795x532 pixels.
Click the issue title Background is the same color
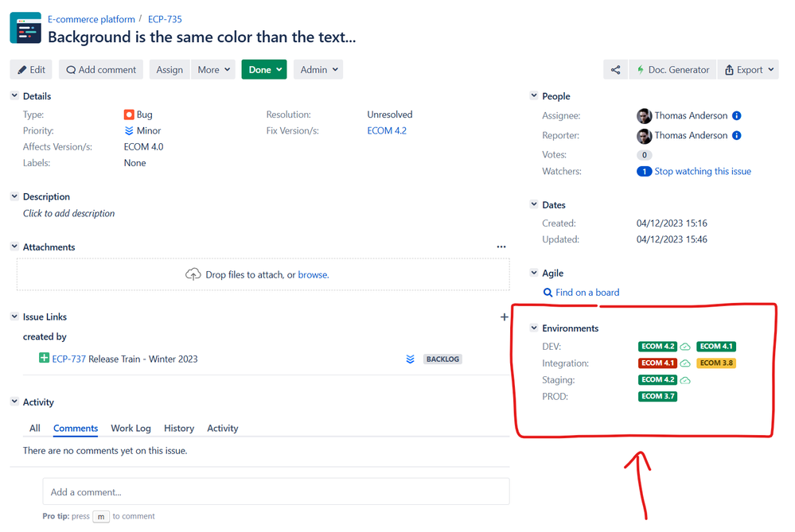202,37
